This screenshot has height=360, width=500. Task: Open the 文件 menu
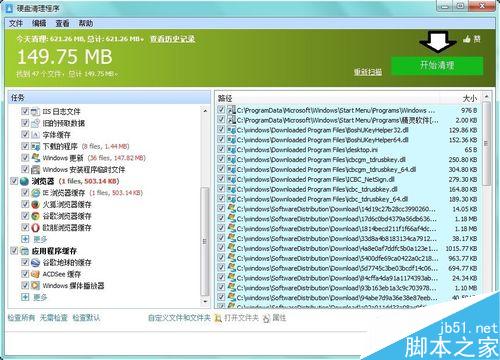pos(16,23)
